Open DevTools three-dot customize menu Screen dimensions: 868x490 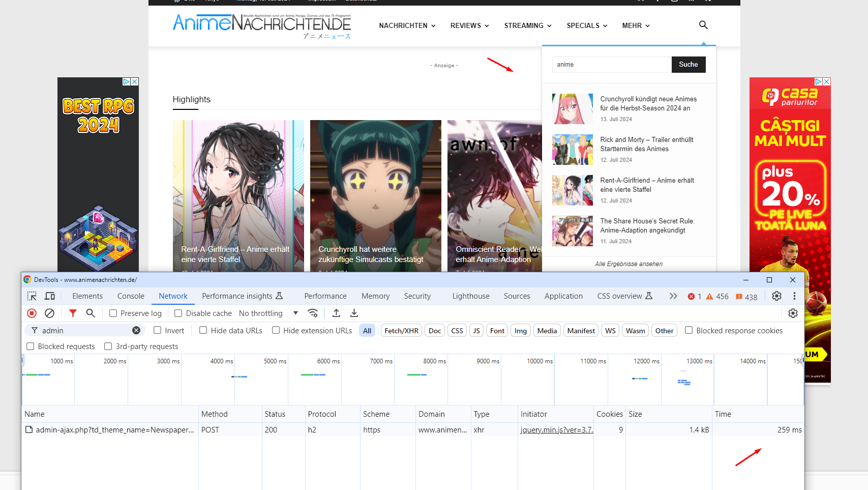point(794,296)
